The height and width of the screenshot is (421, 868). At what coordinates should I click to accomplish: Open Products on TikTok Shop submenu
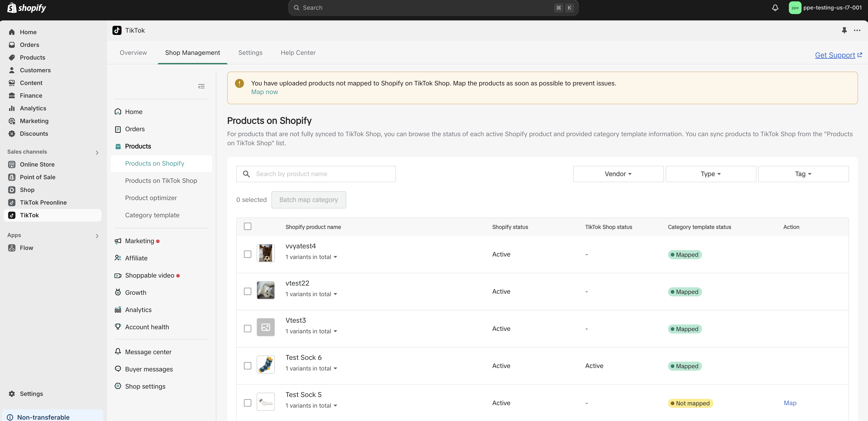click(x=161, y=181)
